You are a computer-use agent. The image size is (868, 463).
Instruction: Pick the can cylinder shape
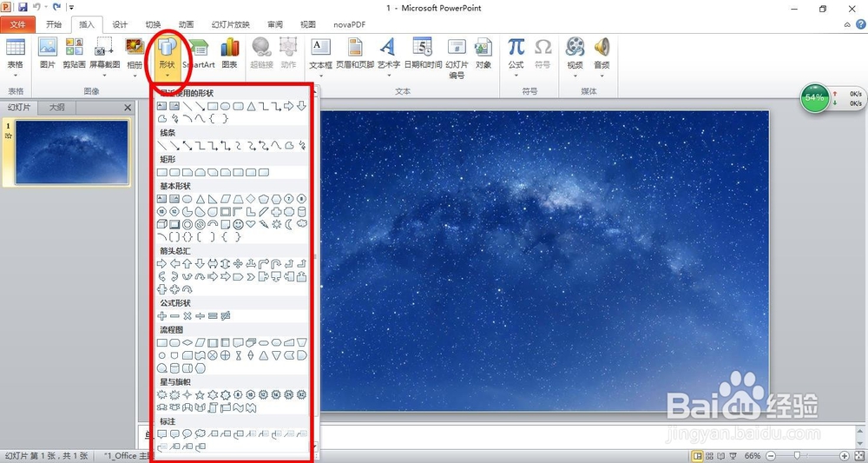coord(302,212)
